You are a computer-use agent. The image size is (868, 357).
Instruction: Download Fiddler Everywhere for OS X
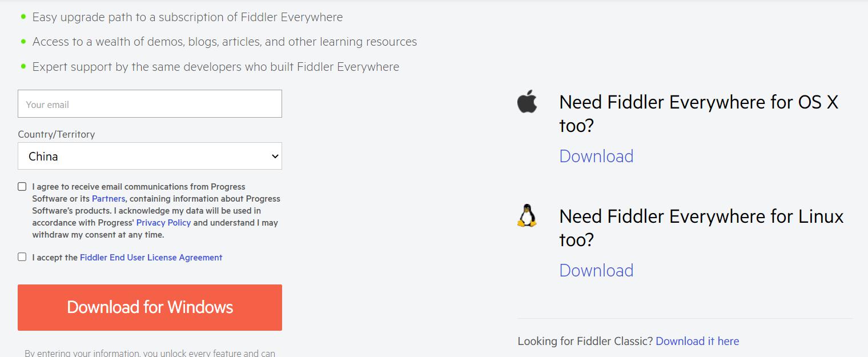596,156
